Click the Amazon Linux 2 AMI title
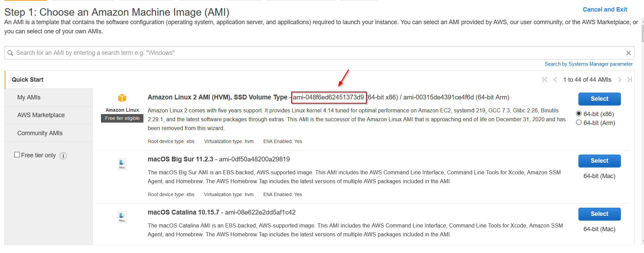 (x=217, y=97)
